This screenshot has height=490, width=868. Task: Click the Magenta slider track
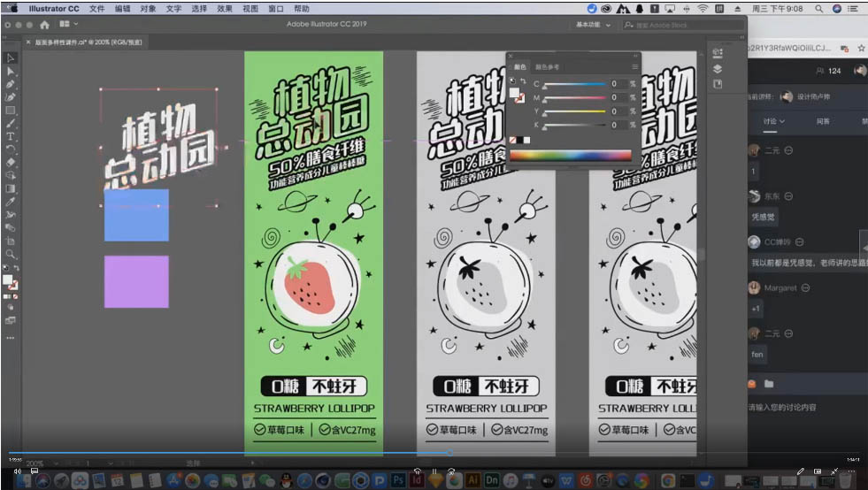574,98
